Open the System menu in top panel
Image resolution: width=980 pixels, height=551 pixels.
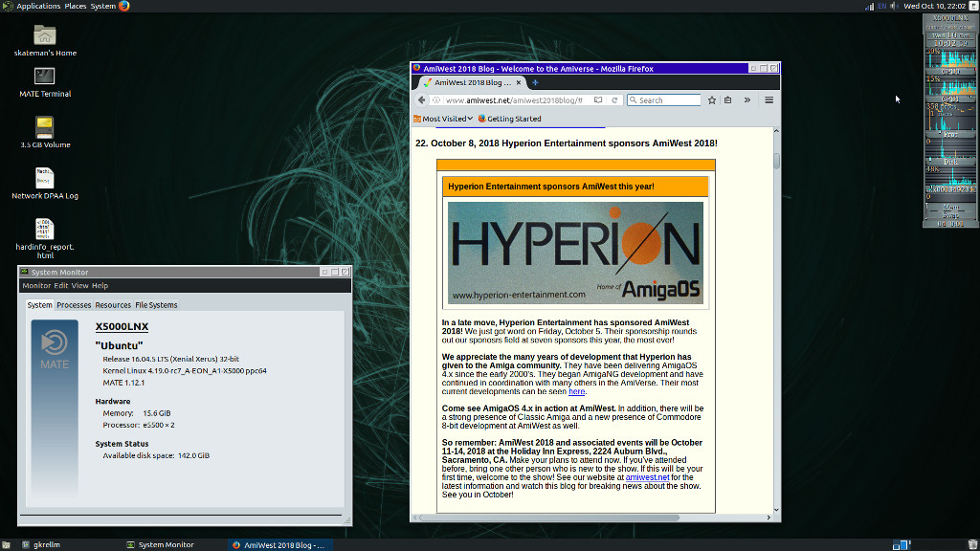point(103,6)
